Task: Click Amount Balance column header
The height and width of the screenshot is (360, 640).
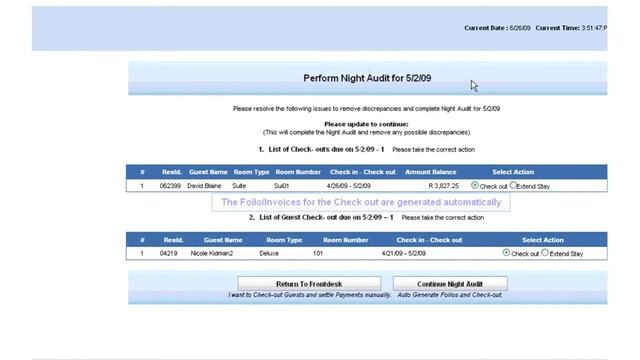Action: (x=431, y=172)
